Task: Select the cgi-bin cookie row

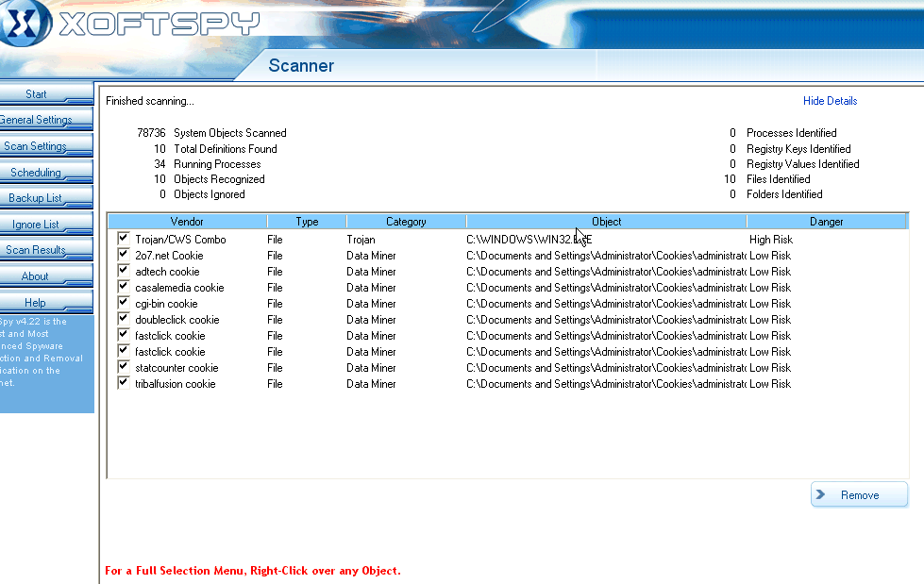Action: pos(507,304)
